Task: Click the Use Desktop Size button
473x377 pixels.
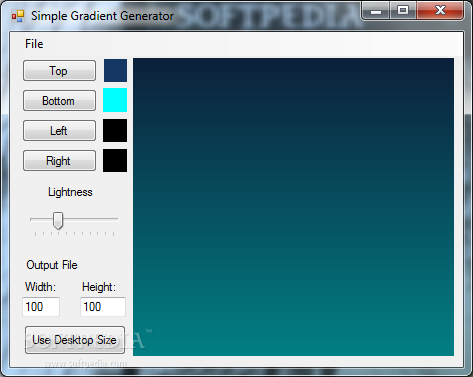Action: click(75, 340)
